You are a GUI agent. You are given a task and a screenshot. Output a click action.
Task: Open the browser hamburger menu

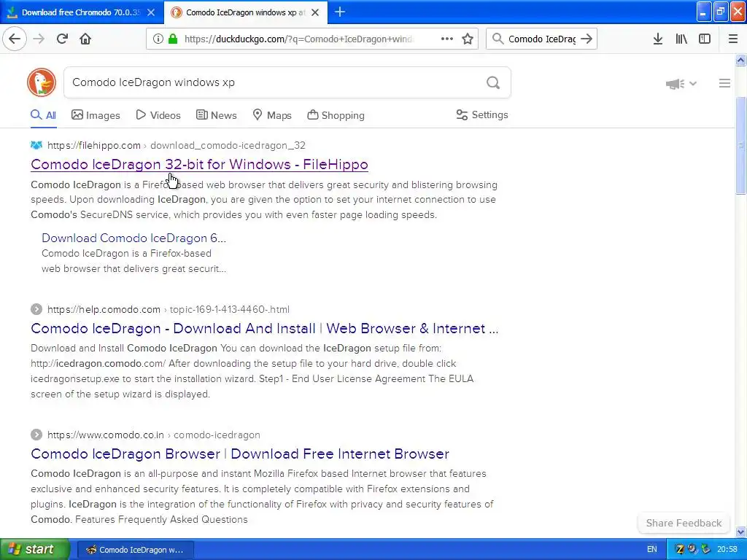point(733,39)
